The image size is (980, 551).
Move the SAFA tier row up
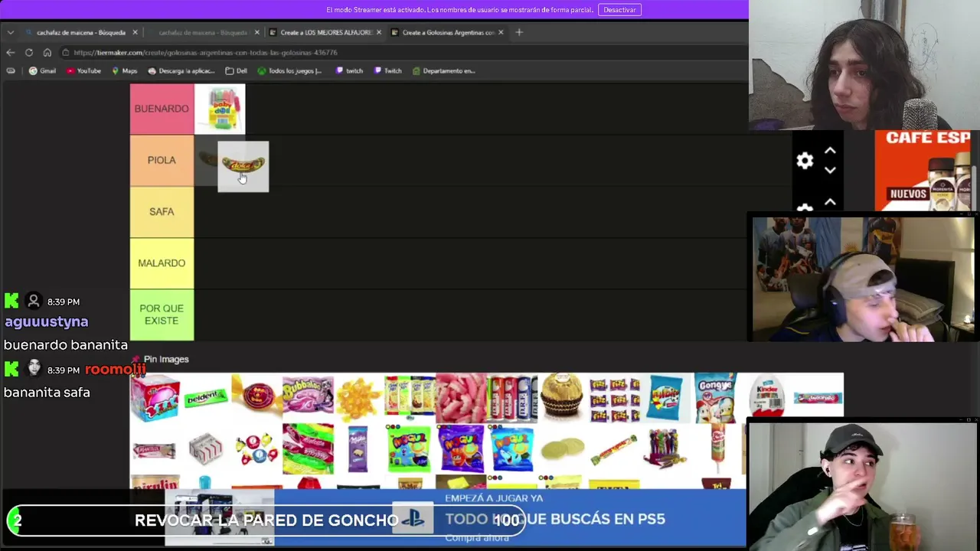[x=830, y=202]
